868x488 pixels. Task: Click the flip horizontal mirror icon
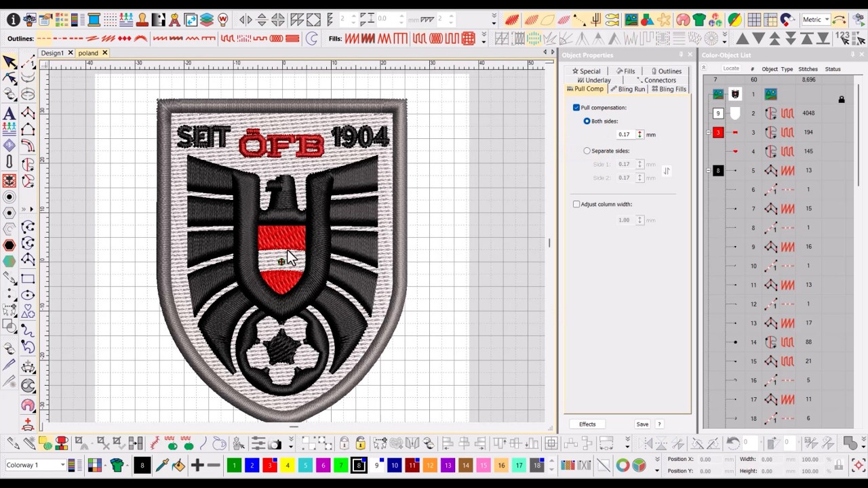(x=245, y=20)
